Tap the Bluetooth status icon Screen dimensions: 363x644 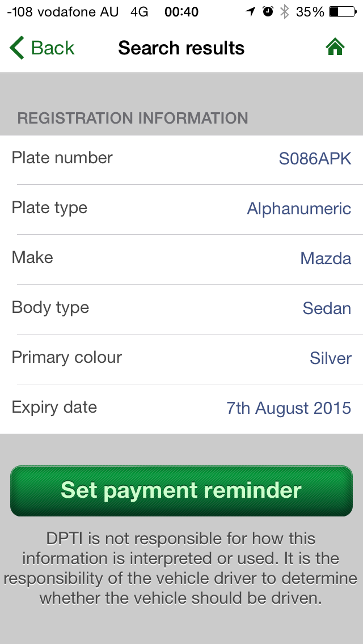(285, 11)
